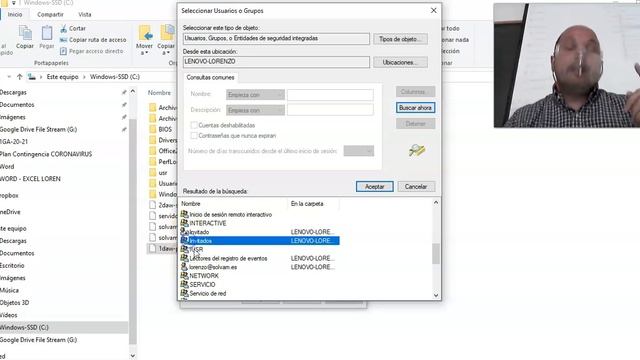Screen dimensions: 640x360
Task: Click the Nombre text input field
Action: pos(330,95)
